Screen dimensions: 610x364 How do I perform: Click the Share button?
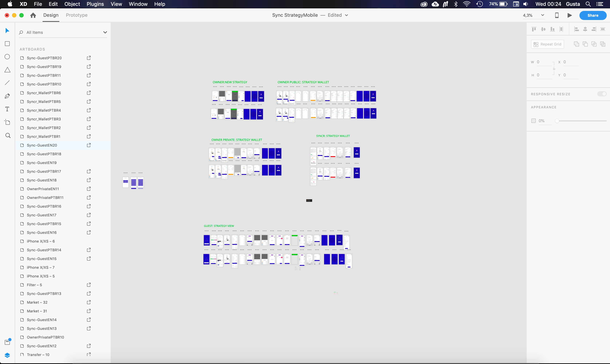[x=593, y=15]
